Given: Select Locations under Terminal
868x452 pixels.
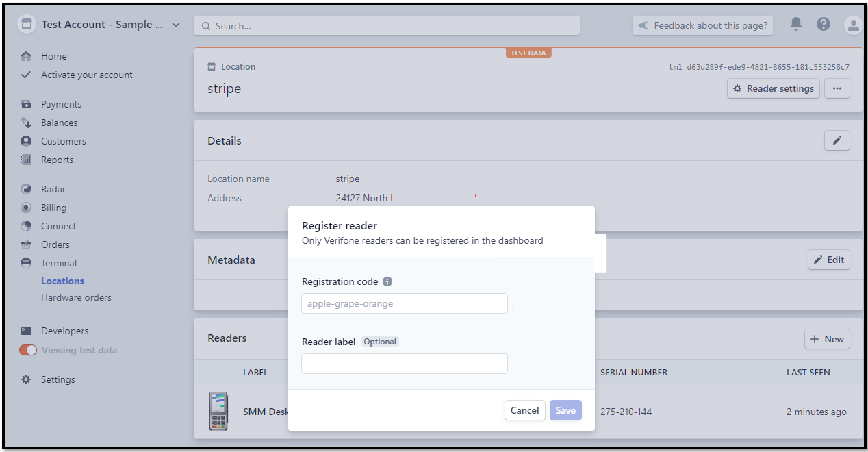Looking at the screenshot, I should point(62,281).
